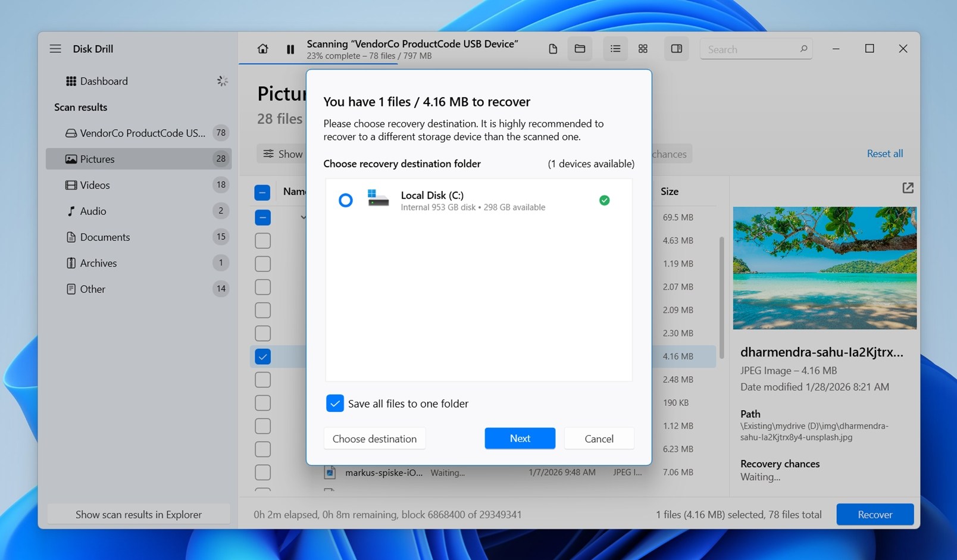
Task: Open the Archives category
Action: [98, 263]
